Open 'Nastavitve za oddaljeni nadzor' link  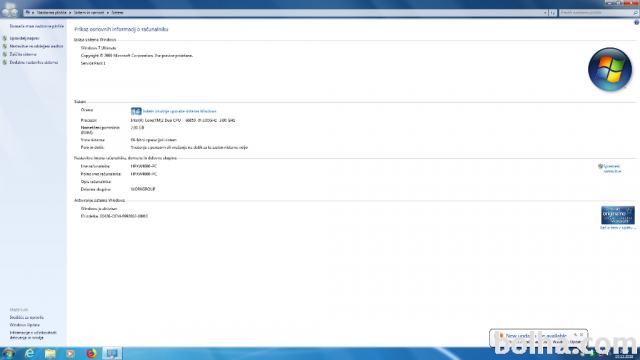[x=36, y=46]
